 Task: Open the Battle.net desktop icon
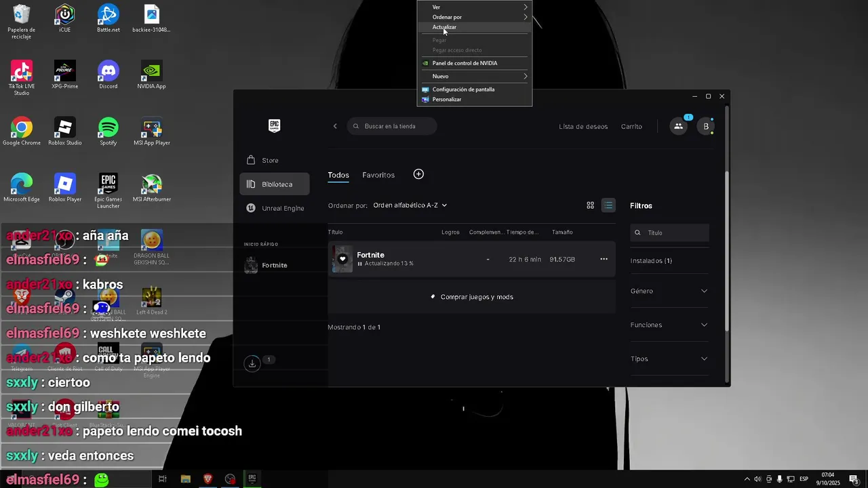pyautogui.click(x=108, y=18)
